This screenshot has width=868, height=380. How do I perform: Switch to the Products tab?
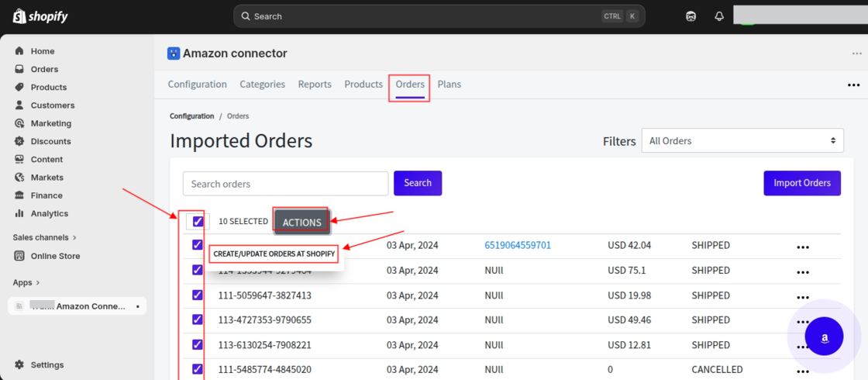[363, 85]
